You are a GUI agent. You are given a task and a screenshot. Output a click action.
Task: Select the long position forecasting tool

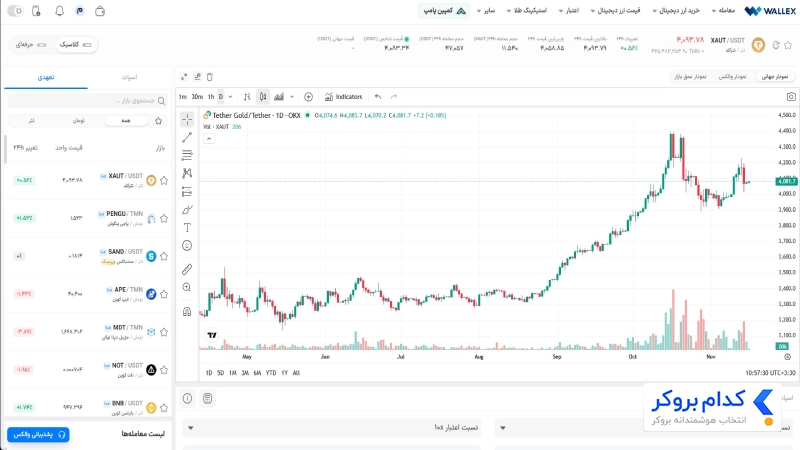187,192
